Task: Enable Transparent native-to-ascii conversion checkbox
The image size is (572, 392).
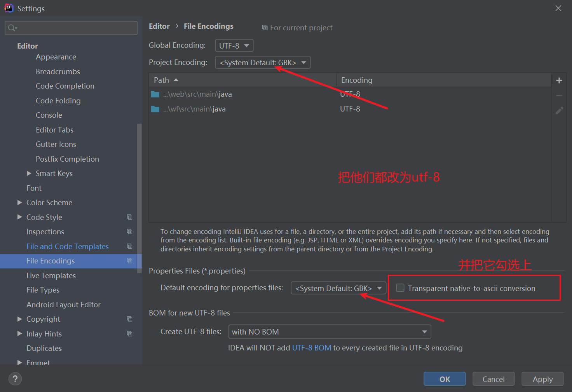Action: pos(400,288)
